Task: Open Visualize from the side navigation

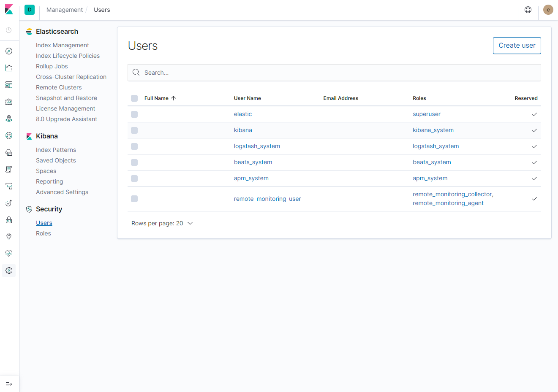Action: click(x=9, y=68)
